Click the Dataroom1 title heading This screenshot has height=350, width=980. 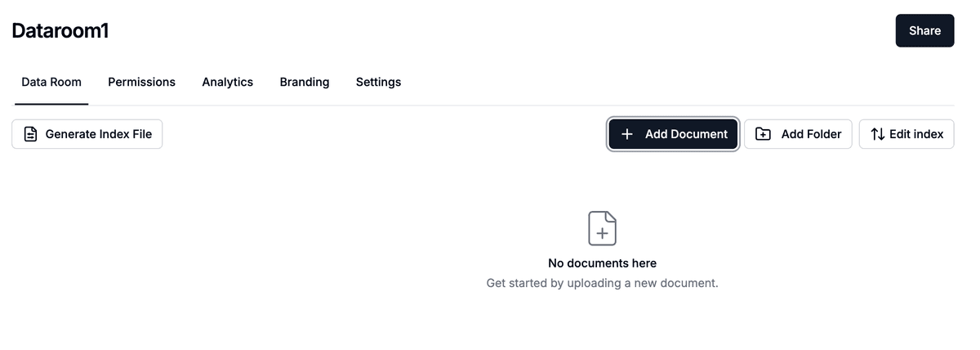[x=60, y=31]
